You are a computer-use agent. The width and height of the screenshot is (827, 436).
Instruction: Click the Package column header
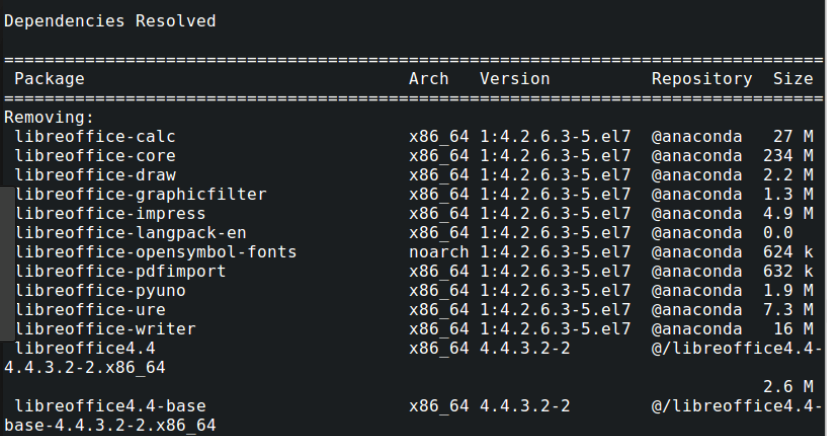[x=49, y=78]
